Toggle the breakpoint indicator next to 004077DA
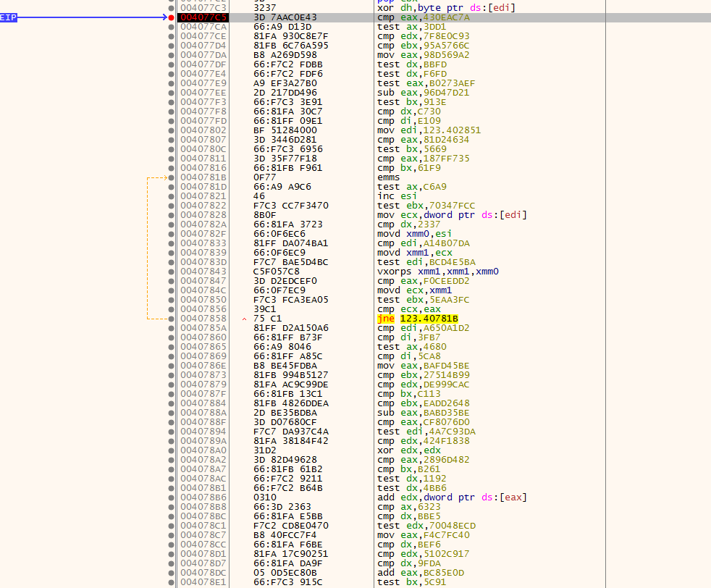The width and height of the screenshot is (711, 588). 169,54
